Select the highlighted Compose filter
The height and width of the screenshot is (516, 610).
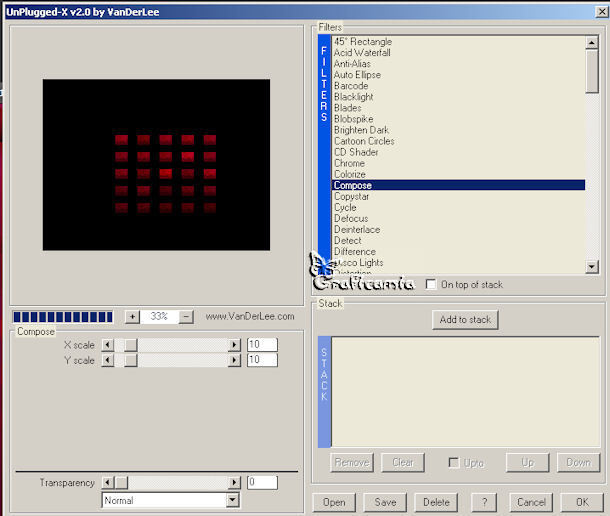(x=458, y=185)
